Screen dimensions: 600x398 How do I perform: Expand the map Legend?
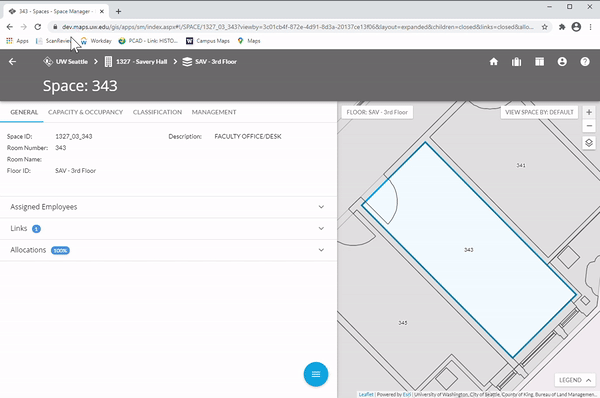pos(575,380)
